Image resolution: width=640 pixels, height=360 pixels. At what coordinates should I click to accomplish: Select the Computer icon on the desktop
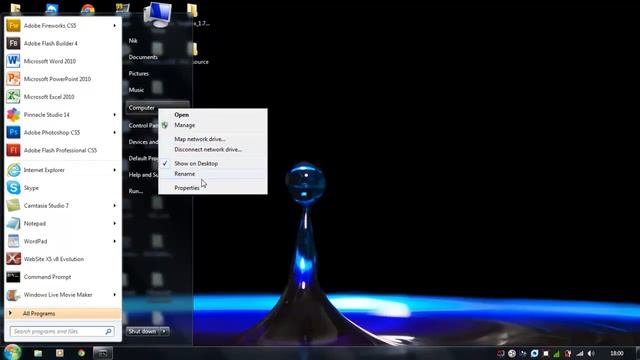click(158, 15)
